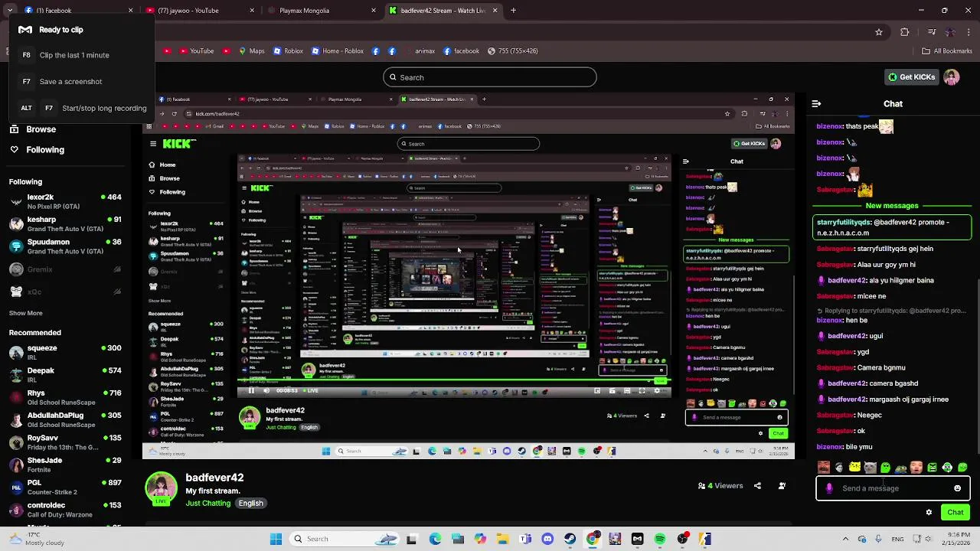
Task: Open the Just Chatting category link
Action: 207,504
